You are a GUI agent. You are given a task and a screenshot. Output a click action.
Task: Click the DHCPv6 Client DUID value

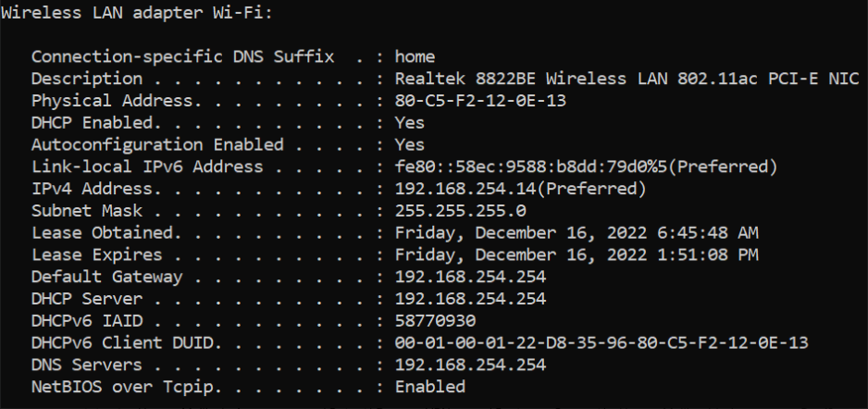[x=601, y=343]
